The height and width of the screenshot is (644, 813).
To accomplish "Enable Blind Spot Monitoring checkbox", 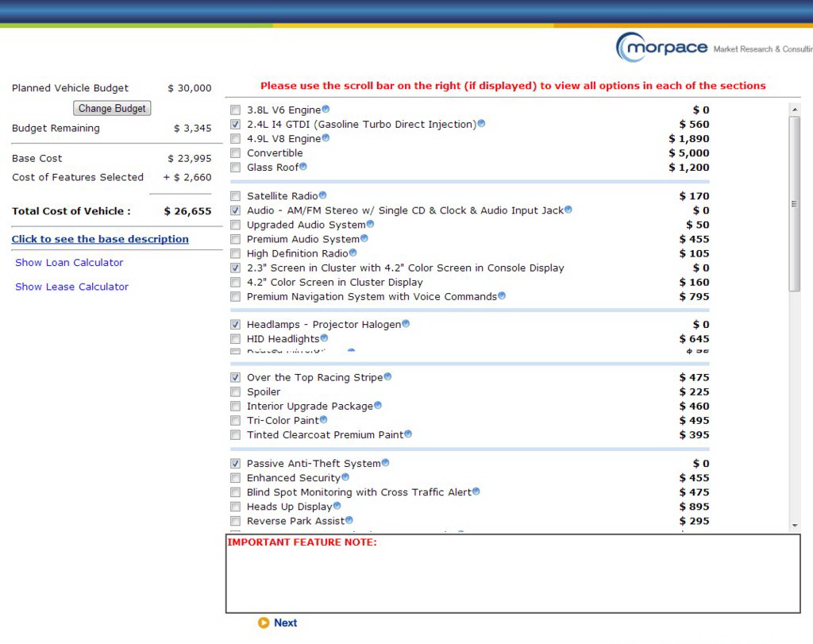I will point(235,492).
